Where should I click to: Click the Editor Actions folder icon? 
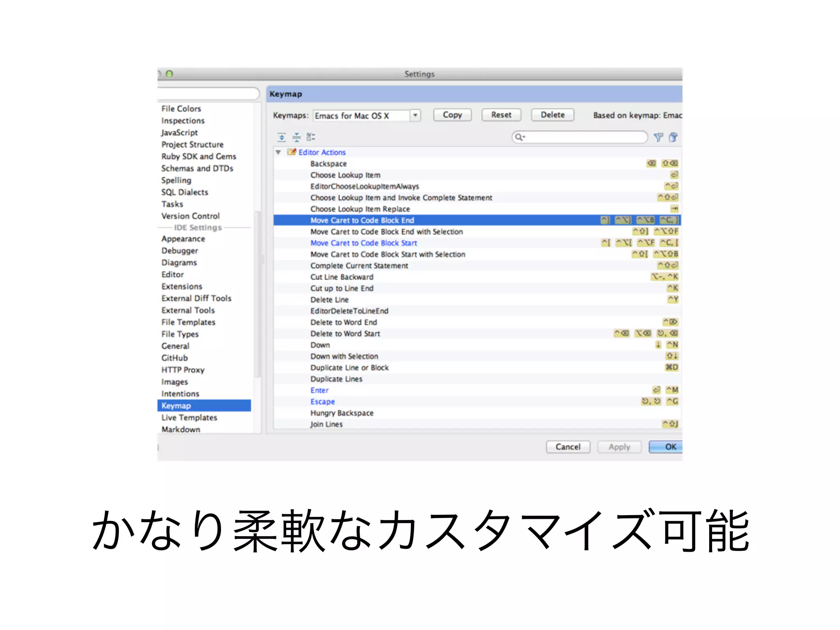click(292, 152)
